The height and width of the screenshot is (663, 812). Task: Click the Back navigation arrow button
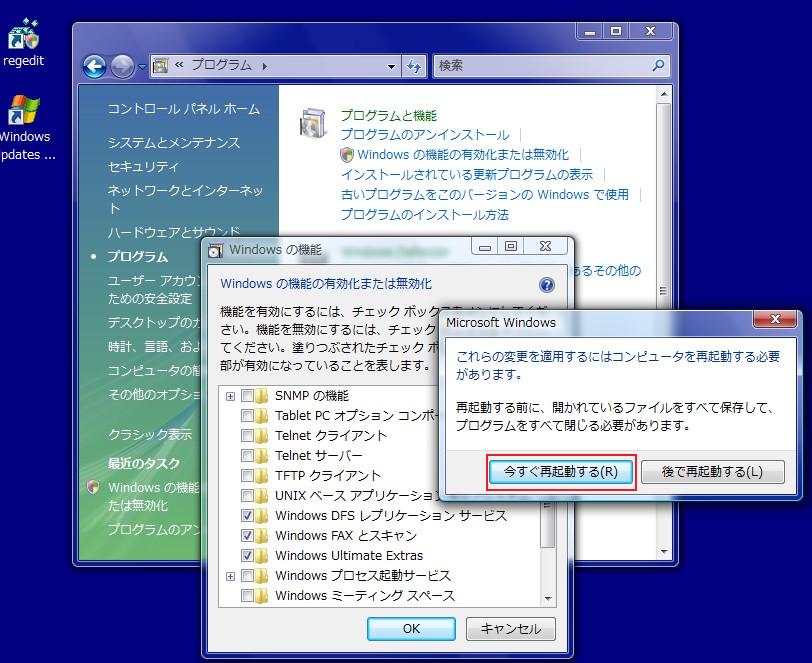94,66
